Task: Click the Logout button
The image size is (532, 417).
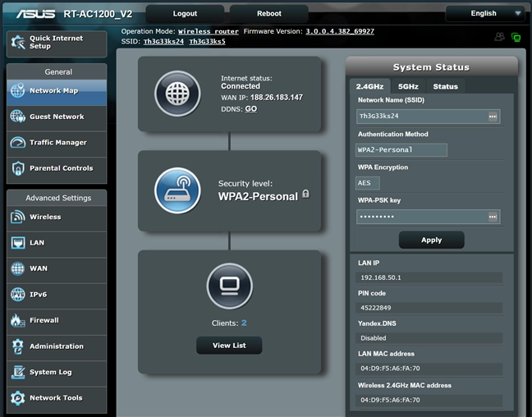Action: tap(185, 14)
